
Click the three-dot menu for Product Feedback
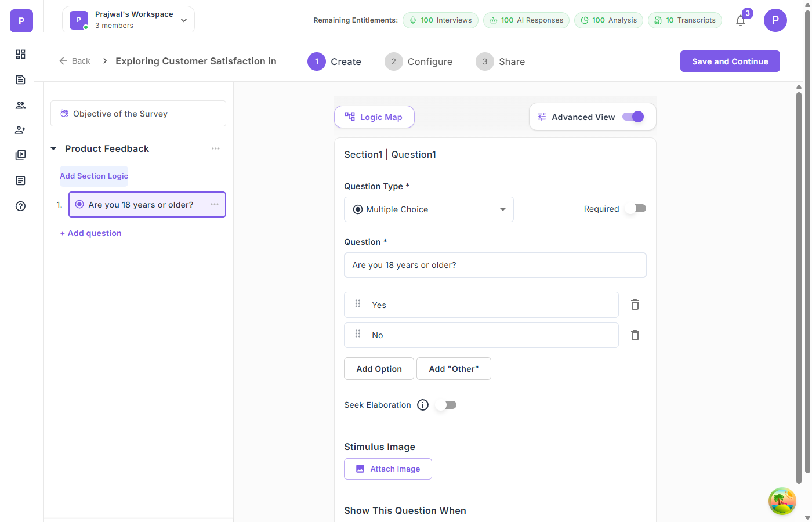pos(216,148)
